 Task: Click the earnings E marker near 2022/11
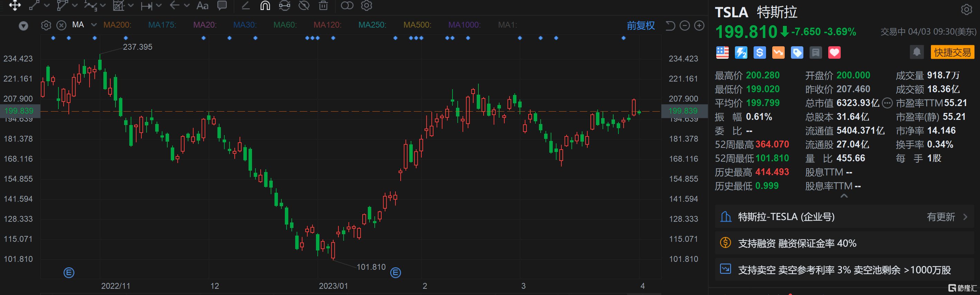69,273
